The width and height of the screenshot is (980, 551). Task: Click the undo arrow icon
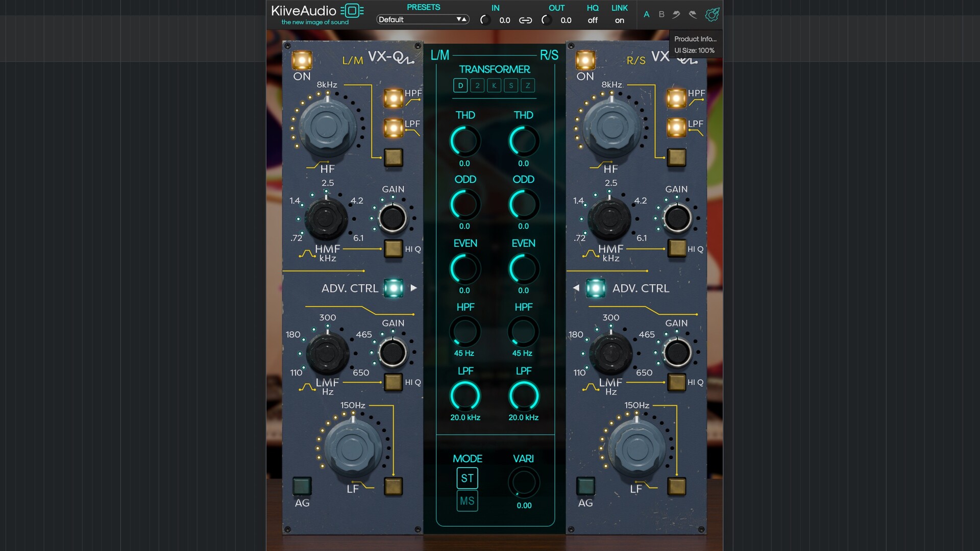(x=676, y=14)
